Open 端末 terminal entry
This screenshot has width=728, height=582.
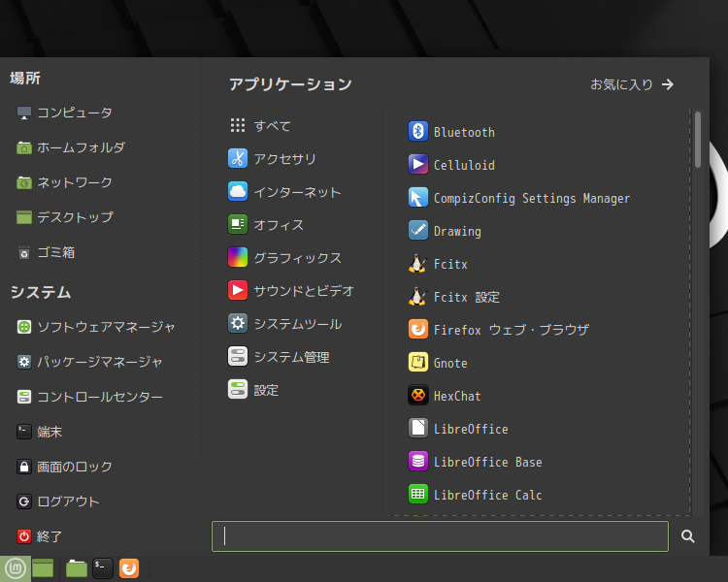40,432
